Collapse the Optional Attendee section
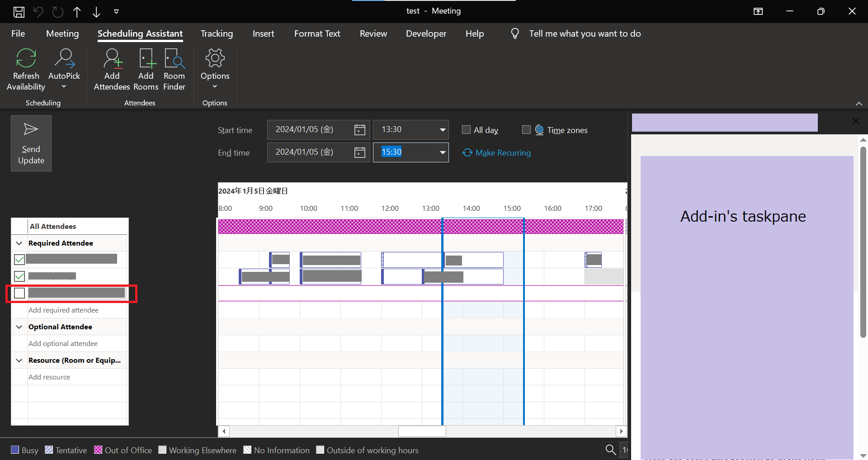The image size is (868, 460). coord(19,327)
